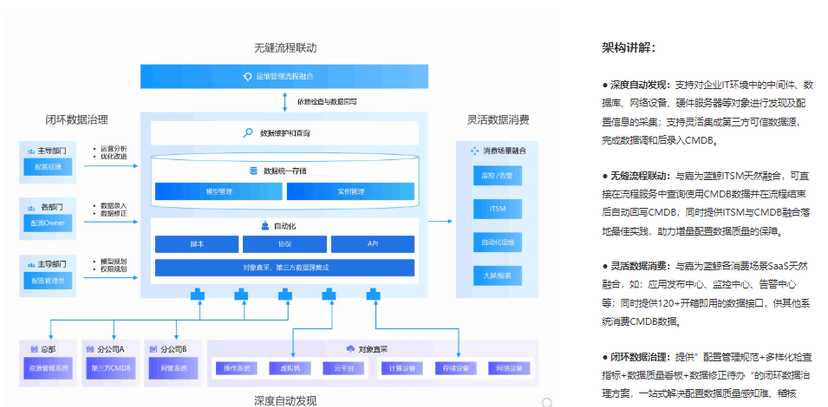Click the 闭环数据治理 heading in the diagram
828x407 pixels.
77,120
